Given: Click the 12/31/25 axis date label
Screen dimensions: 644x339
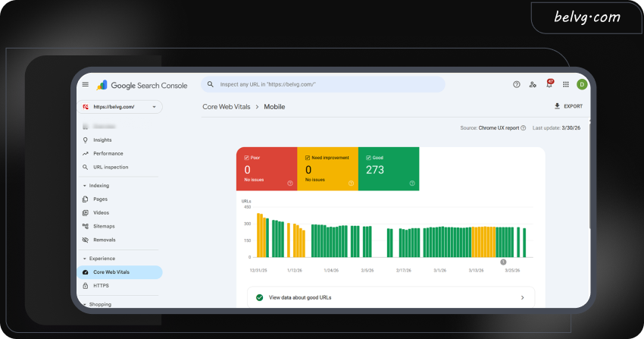Looking at the screenshot, I should 258,271.
